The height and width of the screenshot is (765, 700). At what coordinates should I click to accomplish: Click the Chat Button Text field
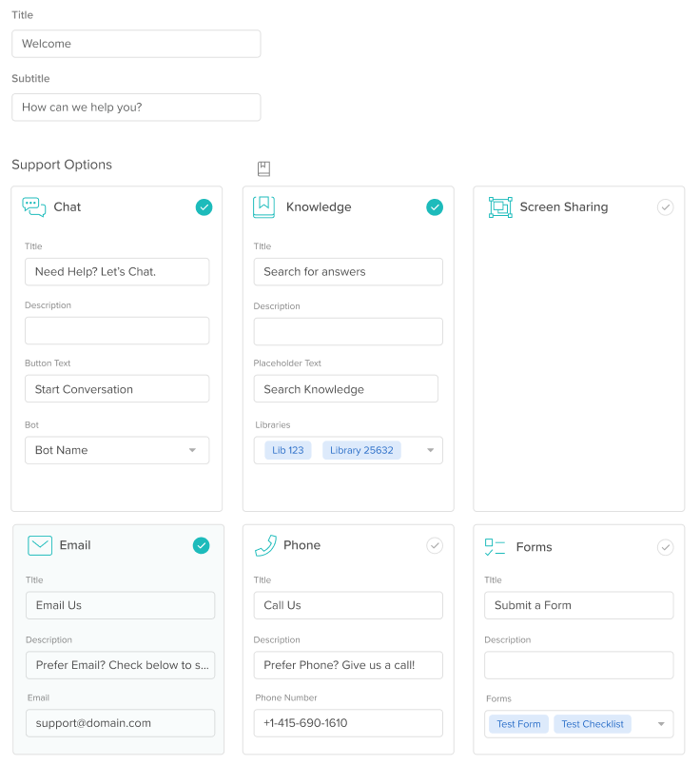117,389
